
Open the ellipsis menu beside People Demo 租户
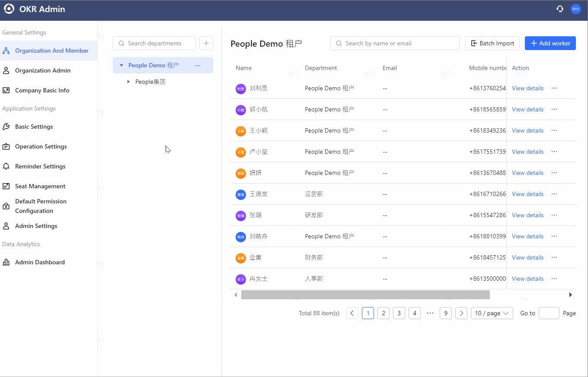pyautogui.click(x=198, y=65)
